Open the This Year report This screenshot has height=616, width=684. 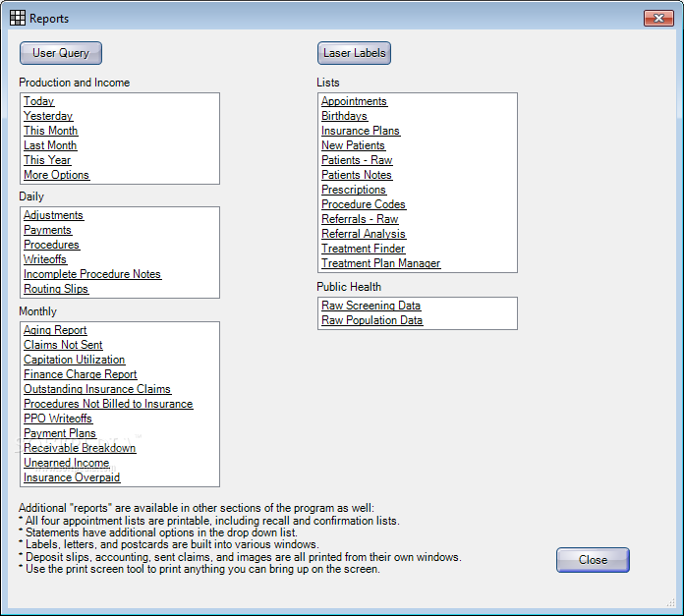[47, 160]
